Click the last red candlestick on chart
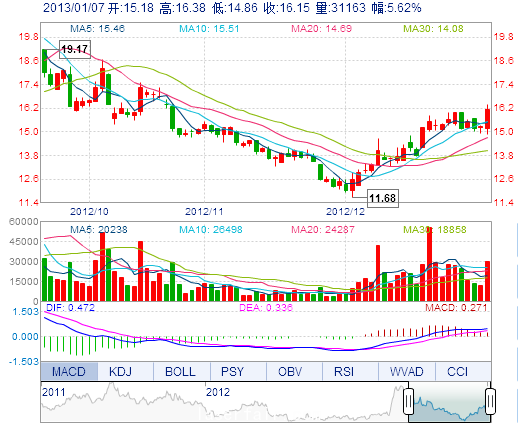The height and width of the screenshot is (424, 518). coord(488,119)
